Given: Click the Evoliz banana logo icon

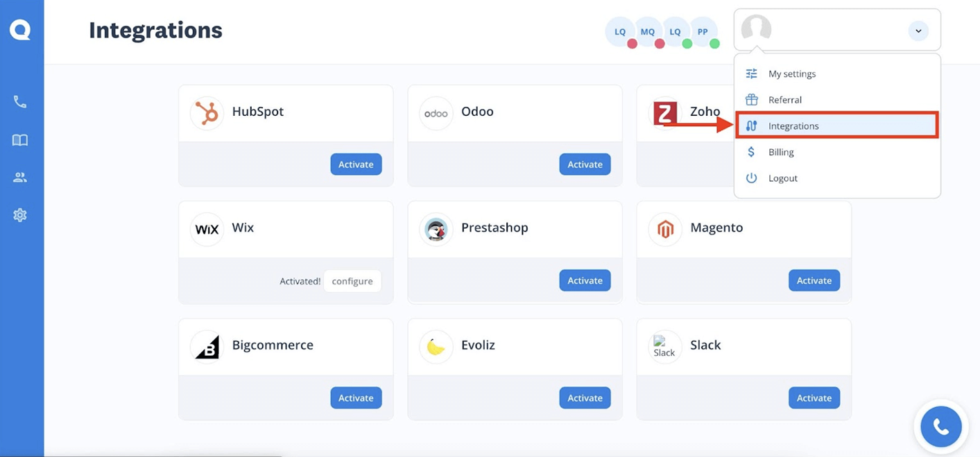Looking at the screenshot, I should [x=436, y=346].
